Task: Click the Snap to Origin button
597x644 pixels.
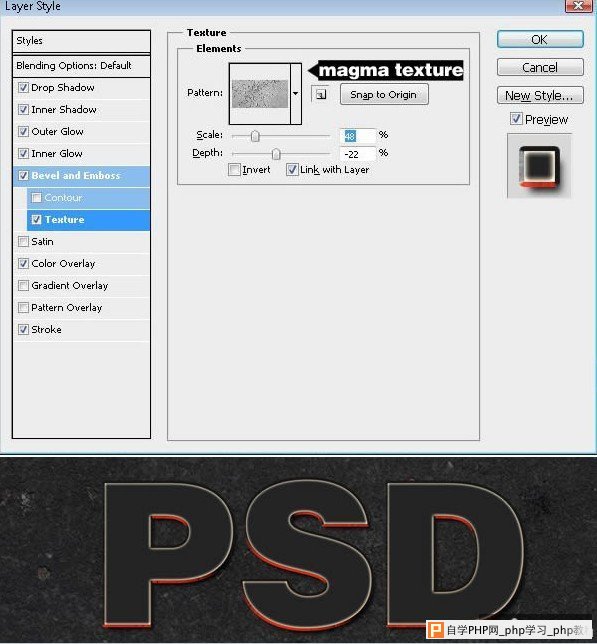Action: click(x=384, y=94)
